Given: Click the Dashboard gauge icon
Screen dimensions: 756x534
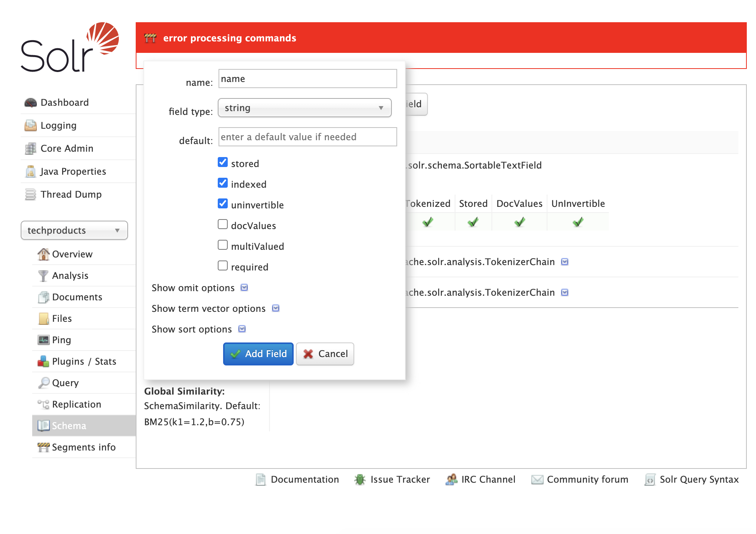Looking at the screenshot, I should 30,103.
